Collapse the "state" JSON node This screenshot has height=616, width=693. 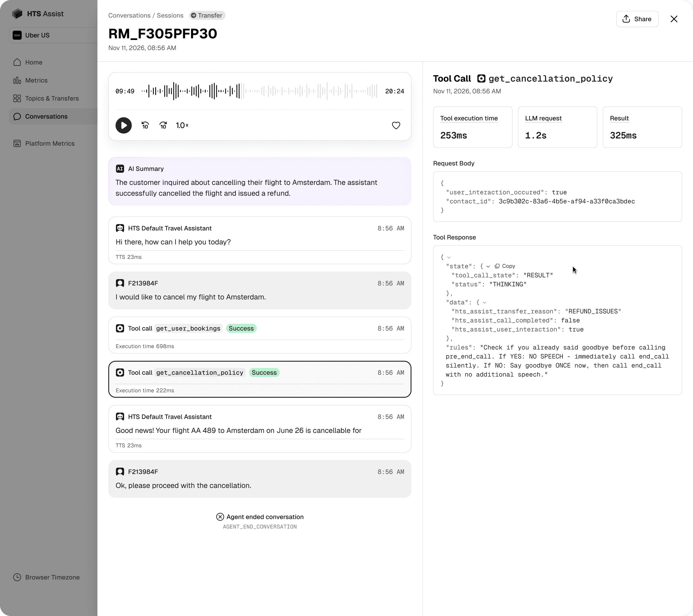[488, 266]
